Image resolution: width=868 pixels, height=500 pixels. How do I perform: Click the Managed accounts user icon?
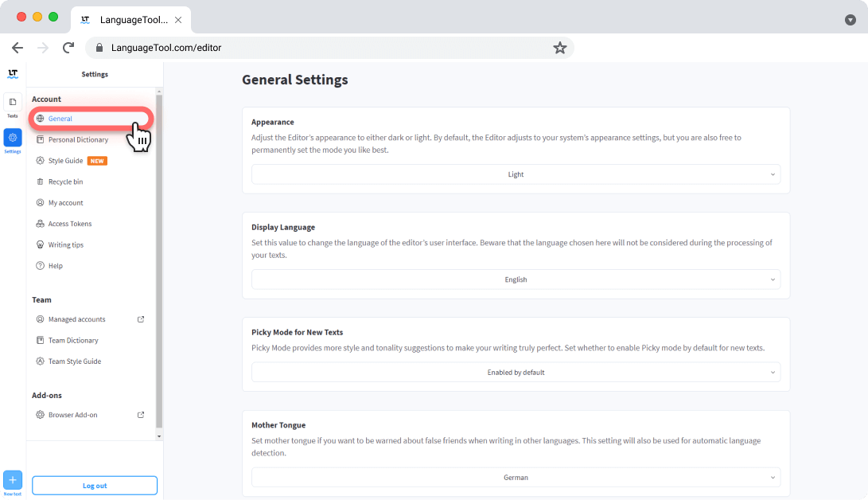[40, 319]
